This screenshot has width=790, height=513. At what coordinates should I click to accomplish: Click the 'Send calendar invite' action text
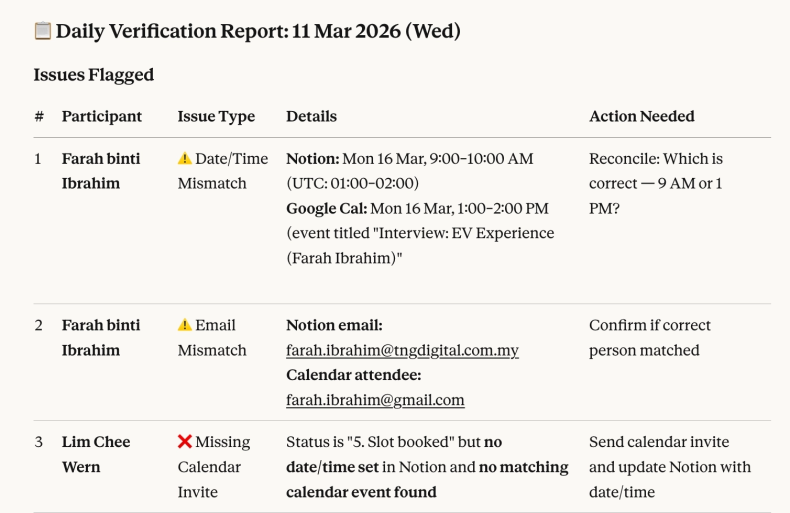pyautogui.click(x=659, y=442)
